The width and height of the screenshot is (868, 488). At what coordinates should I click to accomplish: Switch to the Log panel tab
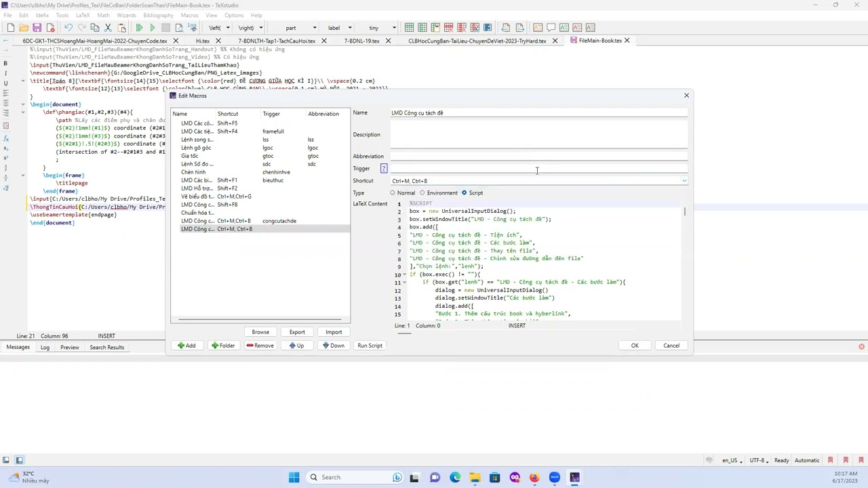tap(45, 348)
